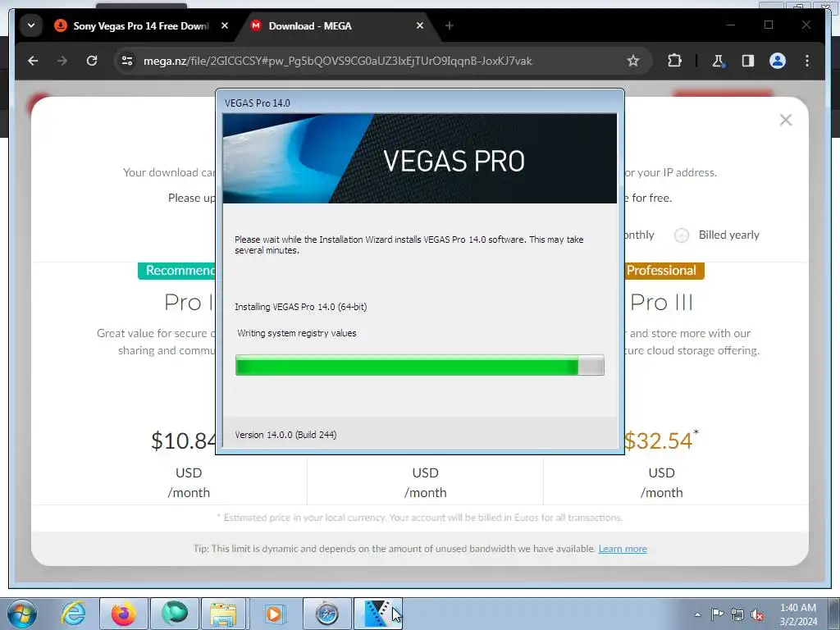The width and height of the screenshot is (840, 630).
Task: Open the tab search dropdown arrow
Action: (x=31, y=25)
